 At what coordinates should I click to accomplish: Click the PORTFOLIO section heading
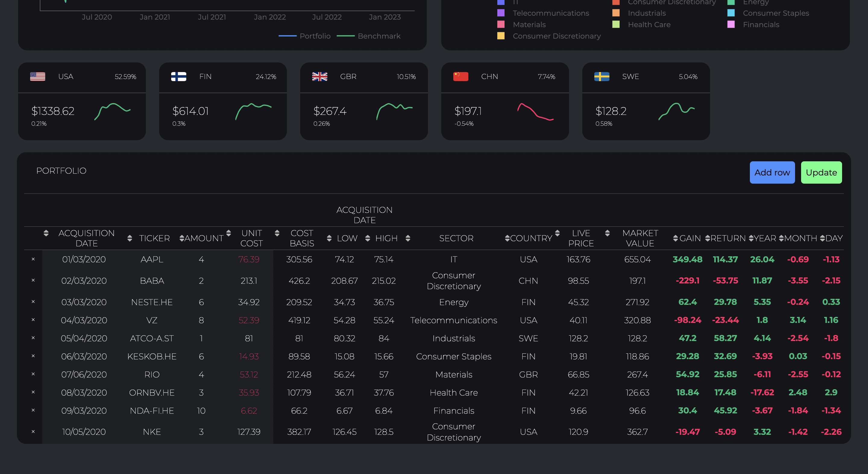point(61,171)
